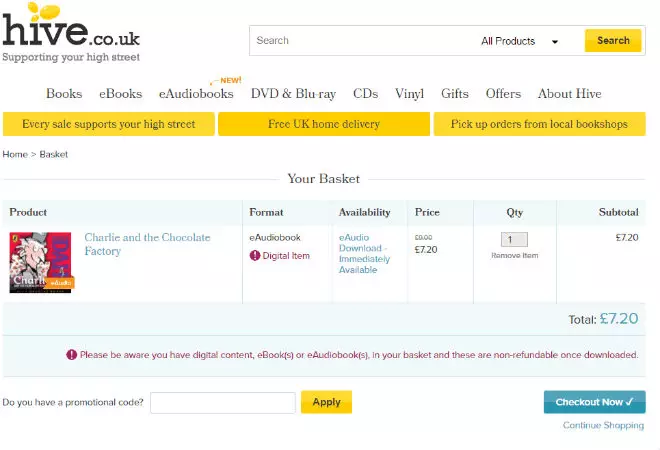Click the orange NEW! label above eAudiobooks
This screenshot has height=450, width=660.
coord(231,80)
